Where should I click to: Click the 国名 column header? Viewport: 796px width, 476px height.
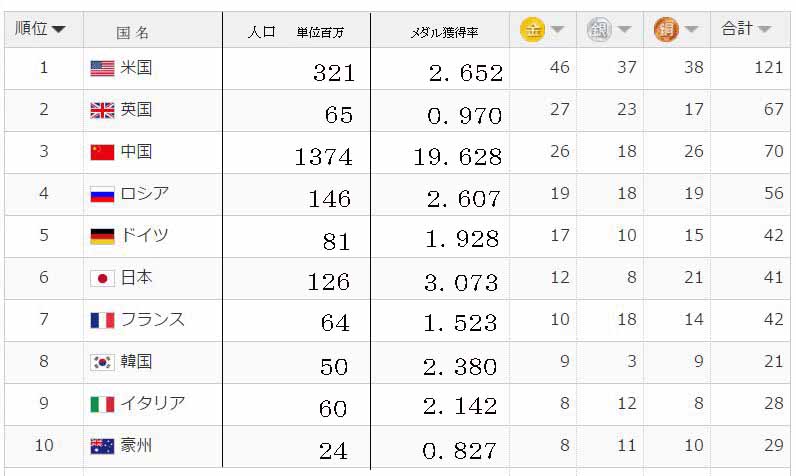click(x=133, y=32)
